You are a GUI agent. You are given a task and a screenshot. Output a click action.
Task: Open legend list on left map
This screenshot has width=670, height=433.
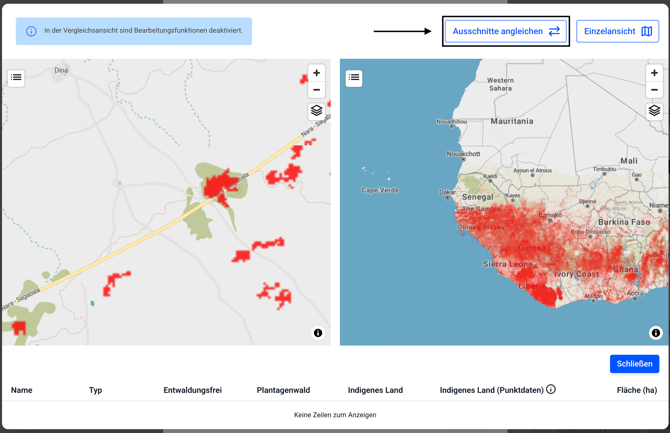pyautogui.click(x=16, y=77)
